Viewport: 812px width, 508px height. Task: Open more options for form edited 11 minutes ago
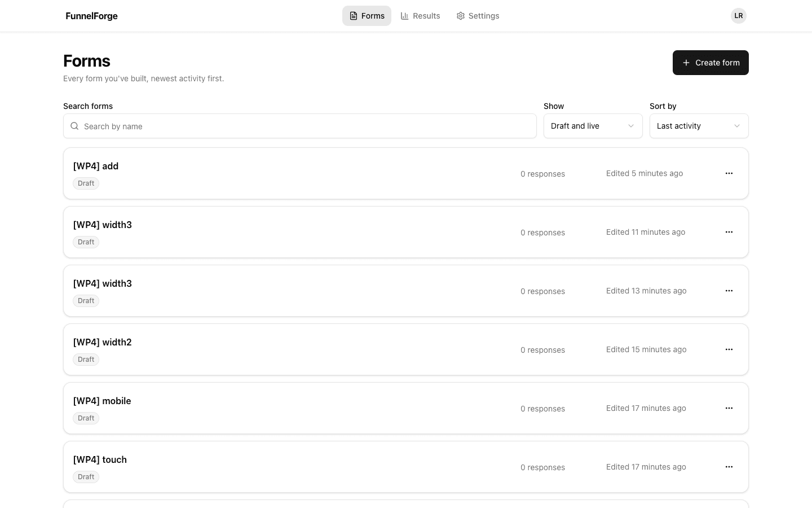729,232
